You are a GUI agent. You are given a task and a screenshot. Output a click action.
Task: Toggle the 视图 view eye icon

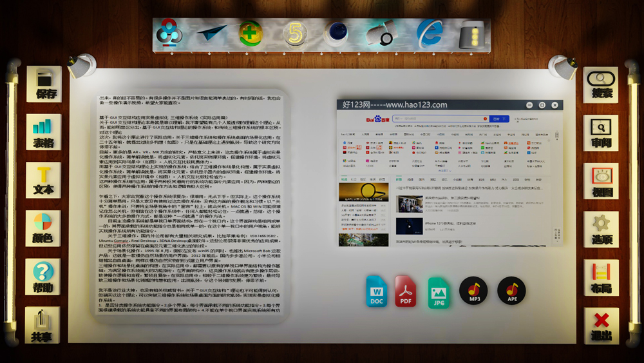601,181
